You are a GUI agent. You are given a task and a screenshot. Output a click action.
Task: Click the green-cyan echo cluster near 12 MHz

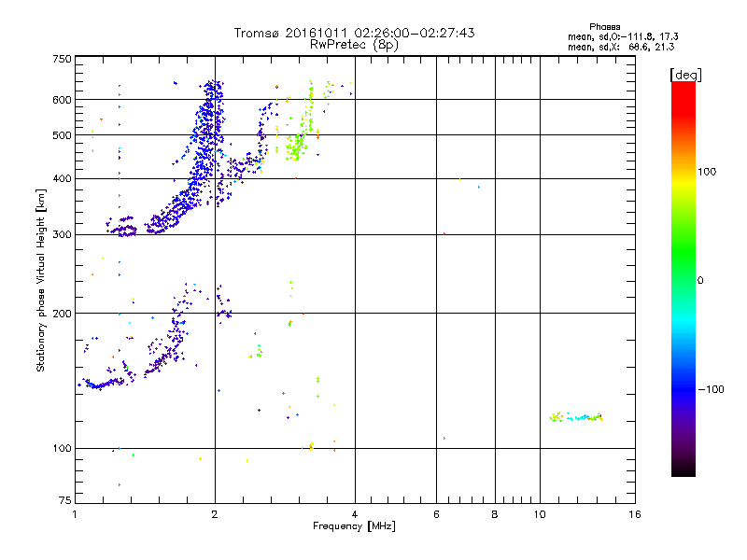point(576,417)
